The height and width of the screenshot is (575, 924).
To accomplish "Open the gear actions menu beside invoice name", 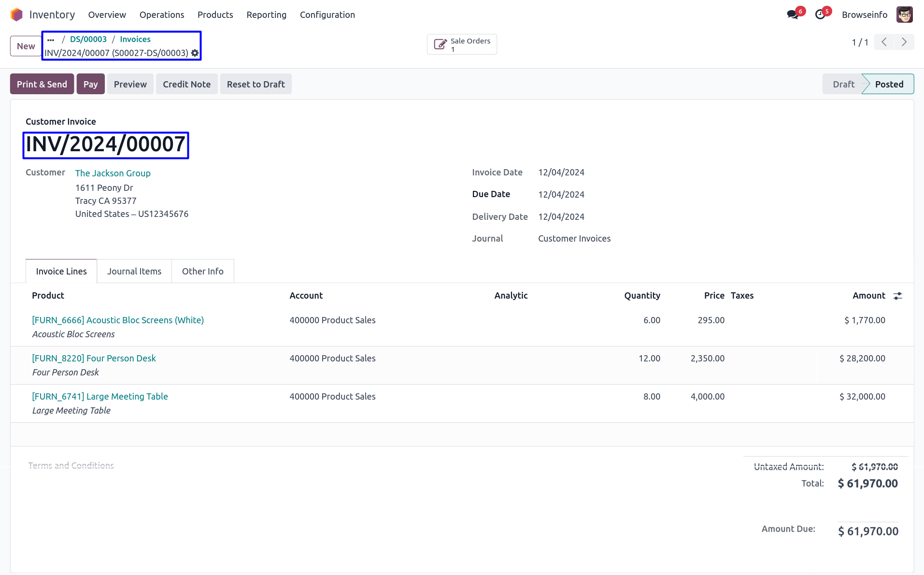I will [x=195, y=53].
